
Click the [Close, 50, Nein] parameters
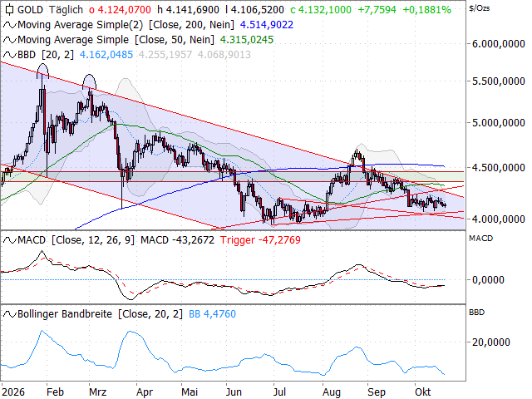[x=175, y=40]
